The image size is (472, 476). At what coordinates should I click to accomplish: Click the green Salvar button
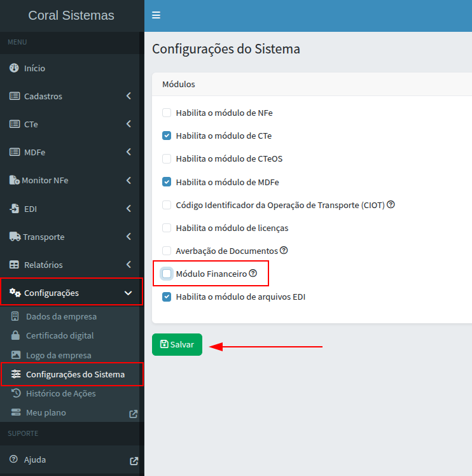coord(177,344)
